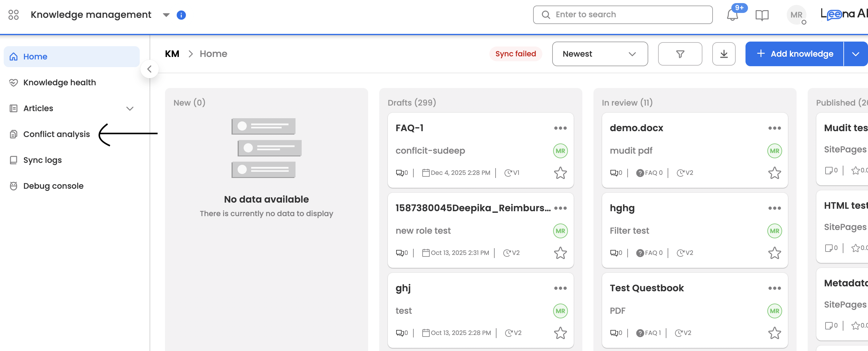Open Add knowledge dropdown arrow

(855, 54)
